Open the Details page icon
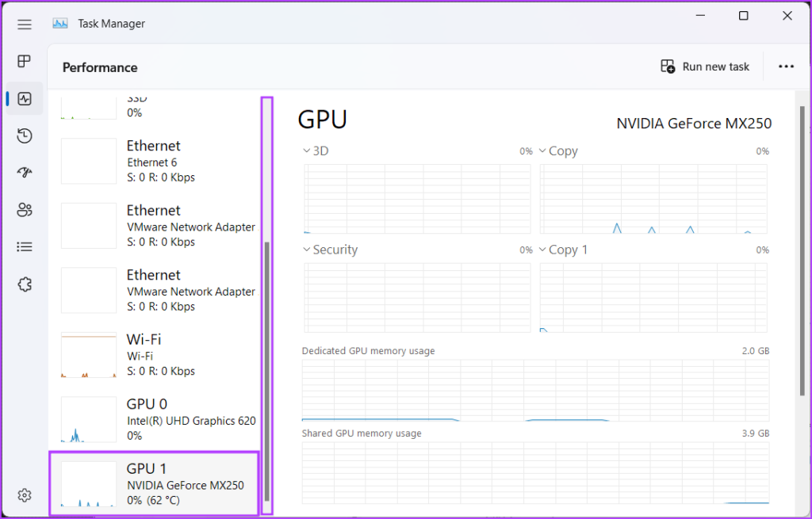Viewport: 812px width, 519px height. click(x=25, y=247)
